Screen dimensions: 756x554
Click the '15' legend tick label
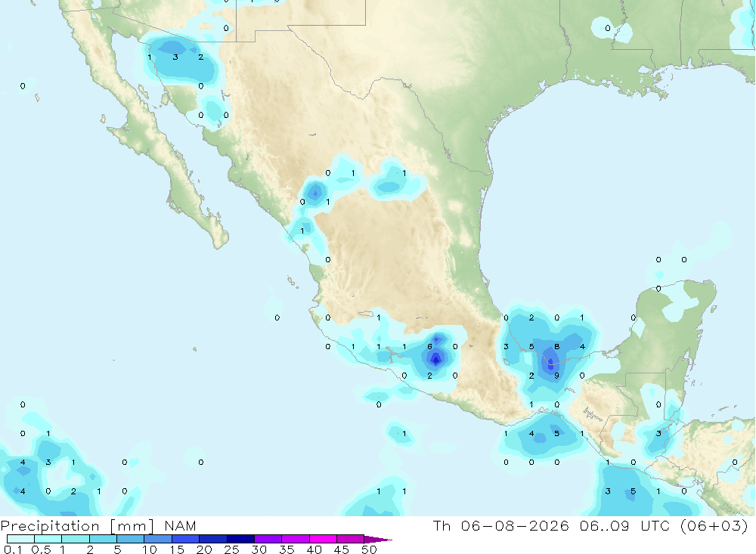tap(176, 549)
